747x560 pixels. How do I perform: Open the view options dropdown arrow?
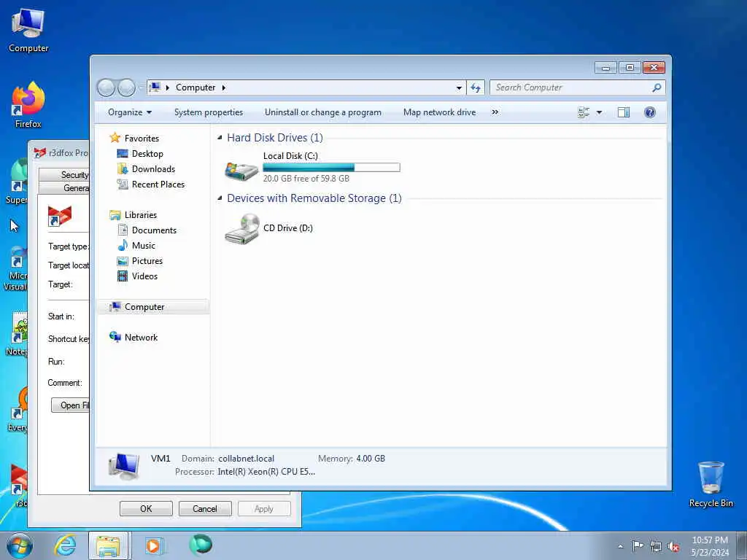tap(600, 112)
